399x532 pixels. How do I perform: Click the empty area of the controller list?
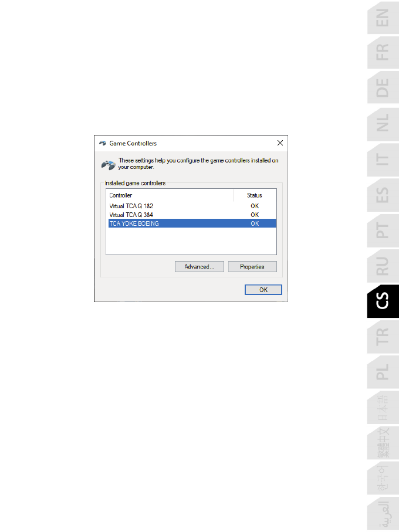tap(191, 241)
